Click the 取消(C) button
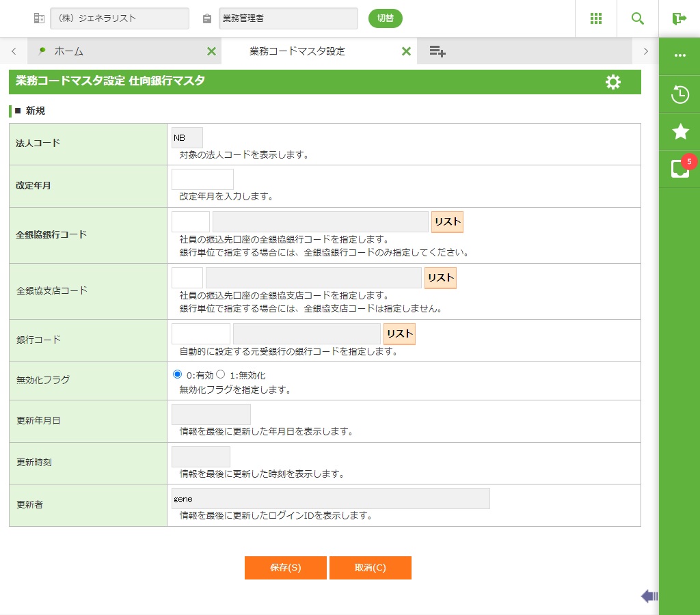 point(370,568)
